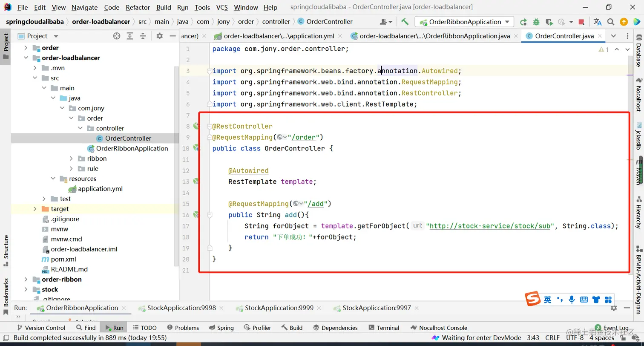Click the gutter bean icon on line 8
Screen dimensions: 644x346
(x=196, y=126)
